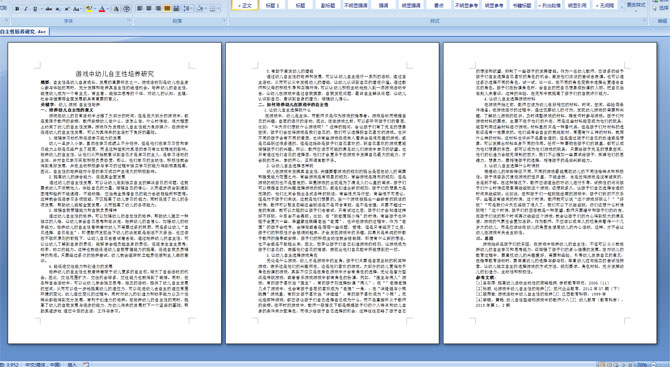Screen dimensions: 670x367
Task: Open the 更改样式 menu
Action: (636, 6)
